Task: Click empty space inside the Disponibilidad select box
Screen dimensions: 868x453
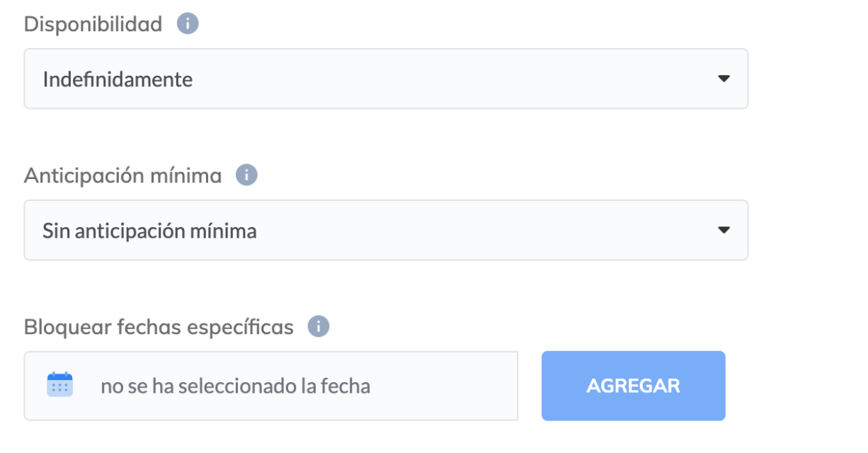Action: 460,79
